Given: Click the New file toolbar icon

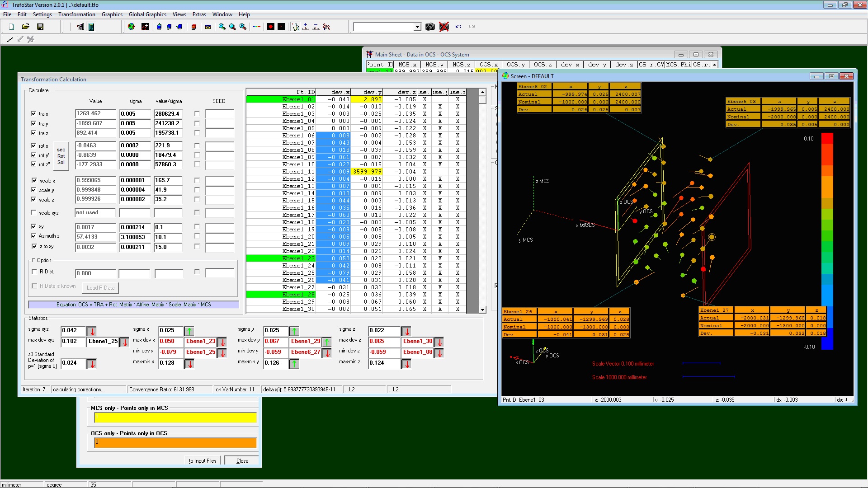Looking at the screenshot, I should click(x=12, y=27).
